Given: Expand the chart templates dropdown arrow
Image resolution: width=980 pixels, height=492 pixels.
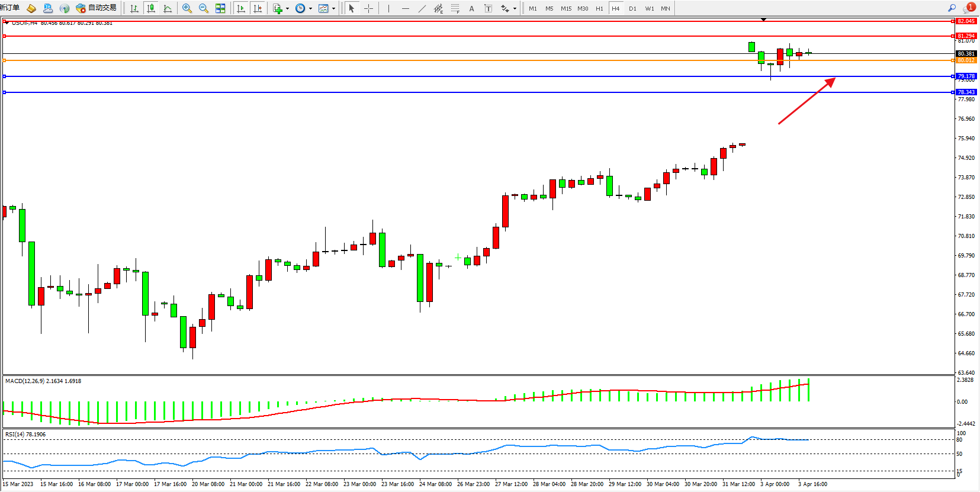Looking at the screenshot, I should click(333, 9).
